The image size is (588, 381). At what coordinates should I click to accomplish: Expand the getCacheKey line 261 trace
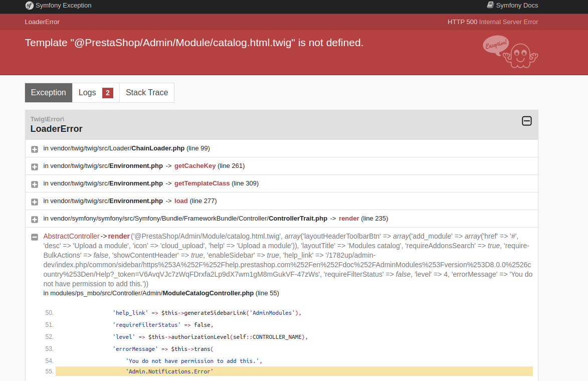[x=35, y=167]
